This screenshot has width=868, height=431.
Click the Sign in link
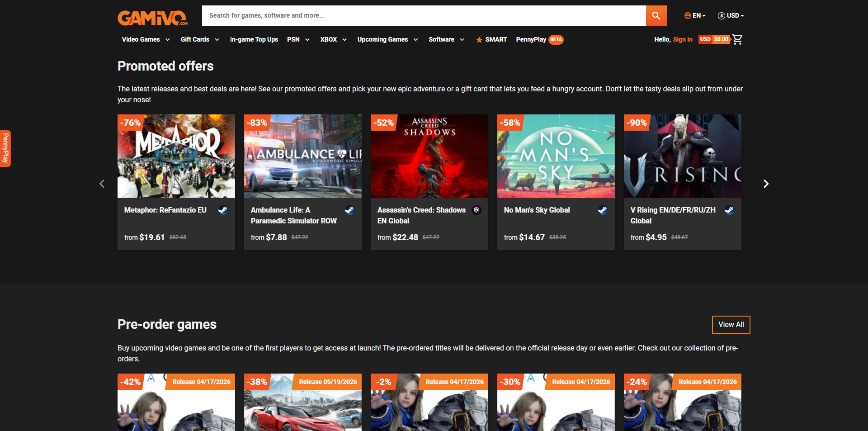point(683,40)
